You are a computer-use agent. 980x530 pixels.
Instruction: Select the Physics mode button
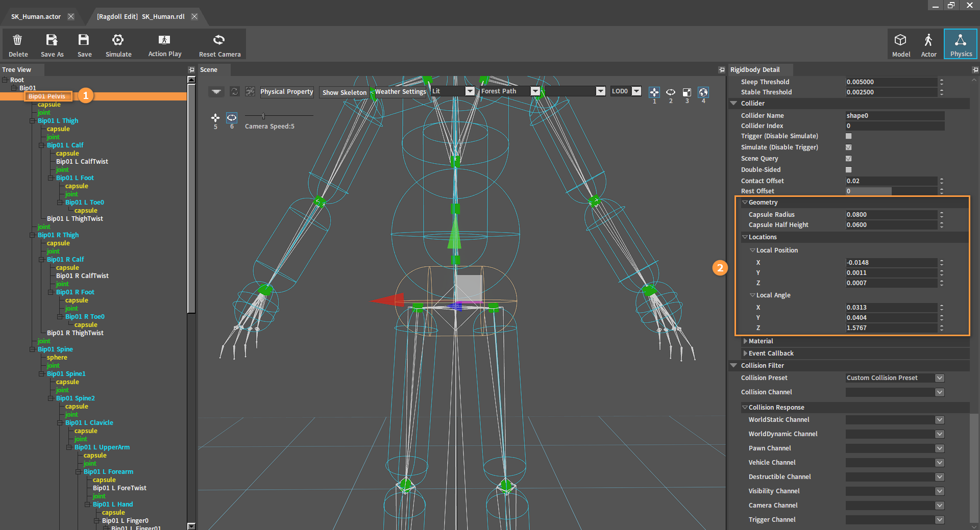pos(961,44)
